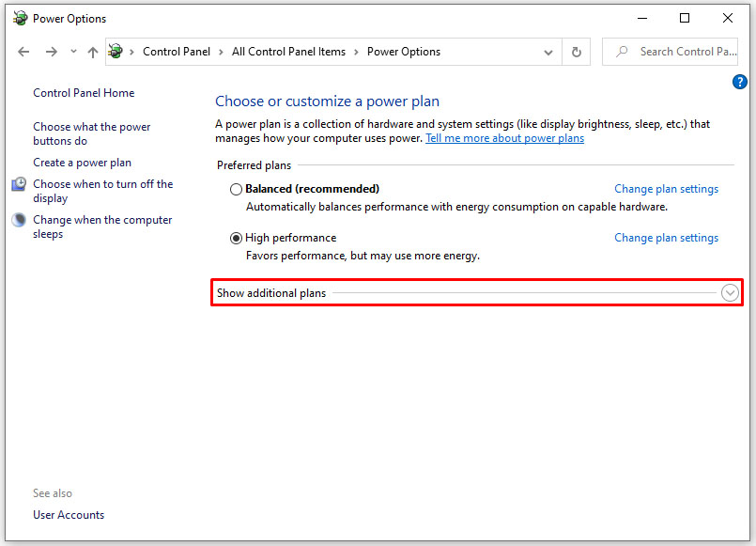Click the display timer icon in sidebar
Viewport: 756px width, 546px height.
pos(19,184)
